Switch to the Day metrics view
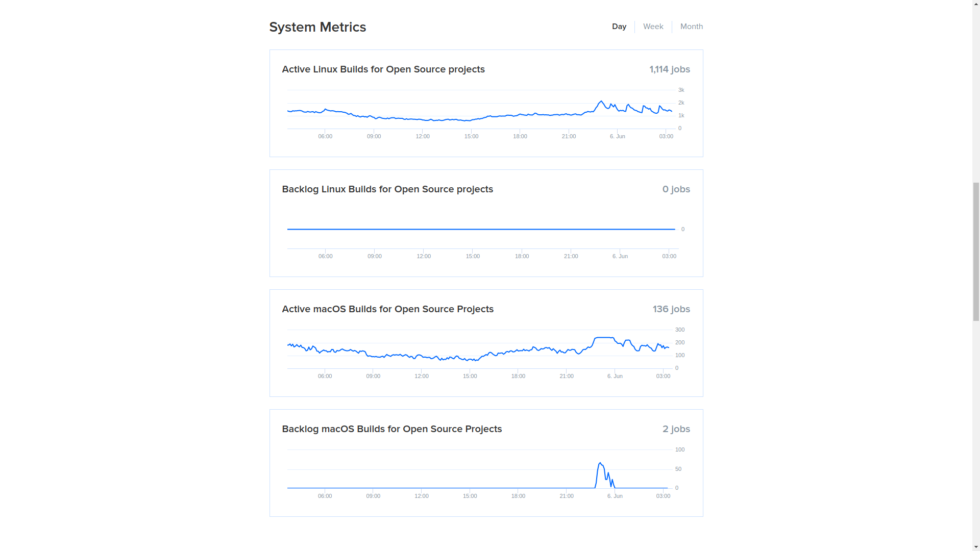The width and height of the screenshot is (980, 551). coord(619,27)
